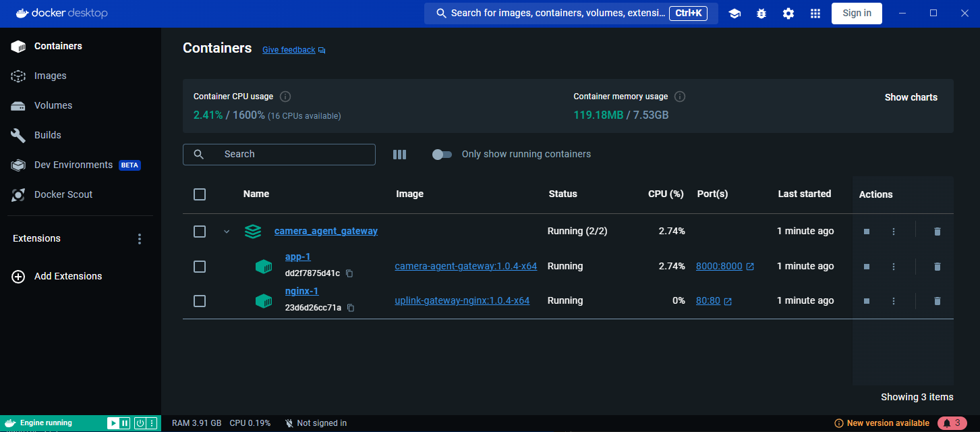Viewport: 980px width, 432px height.
Task: Open the Extensions options menu
Action: pos(140,239)
